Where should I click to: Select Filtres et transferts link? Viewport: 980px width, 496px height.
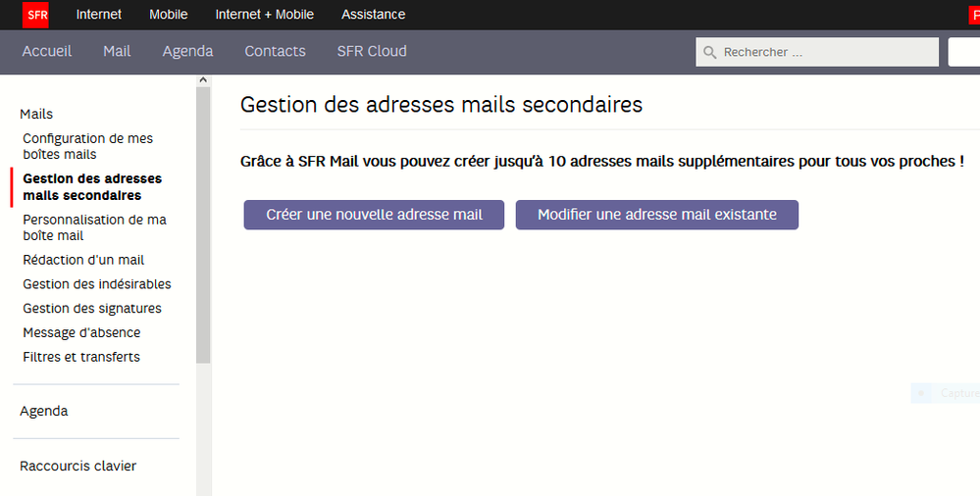click(x=81, y=357)
